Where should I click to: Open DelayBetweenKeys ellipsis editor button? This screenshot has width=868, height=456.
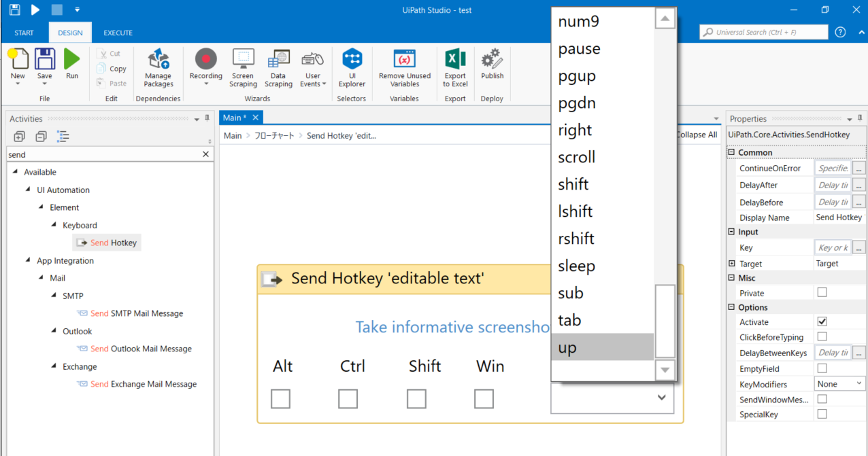tap(859, 353)
